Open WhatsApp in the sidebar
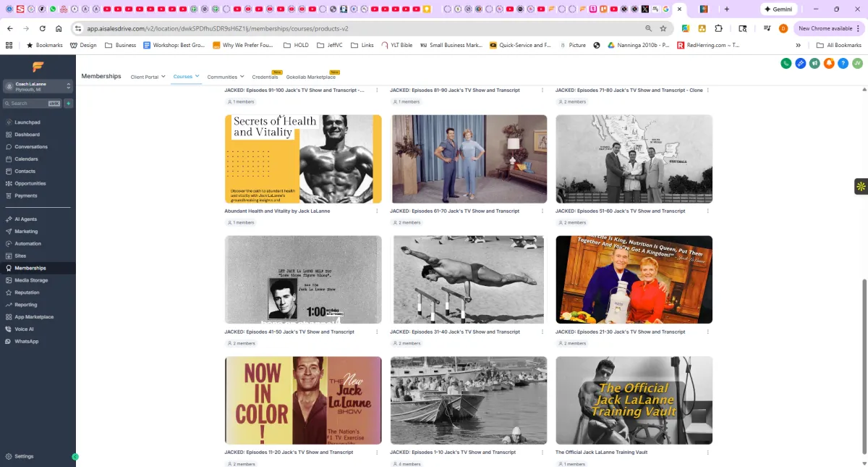This screenshot has width=868, height=467. (26, 341)
